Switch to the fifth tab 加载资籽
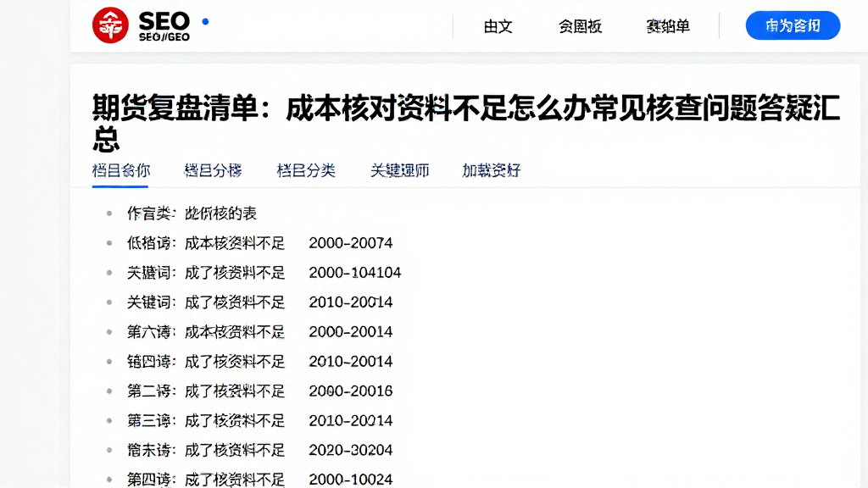Screen dimensions: 868x488 492,170
